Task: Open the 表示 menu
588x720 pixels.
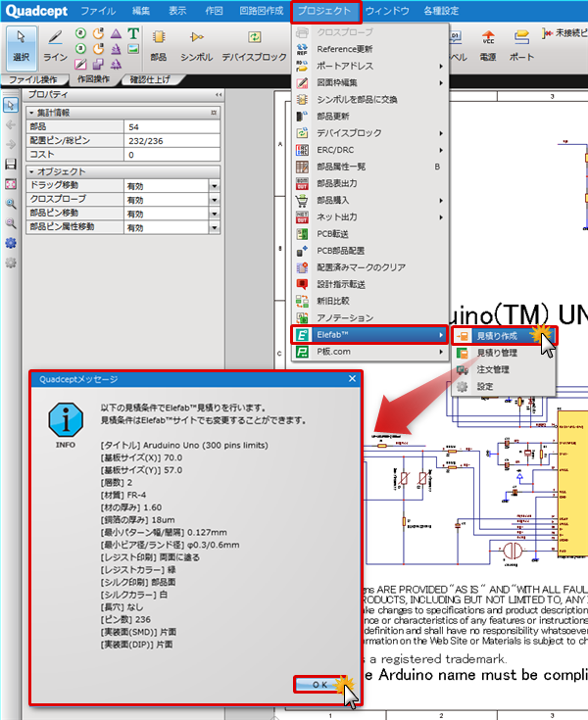Action: 177,11
